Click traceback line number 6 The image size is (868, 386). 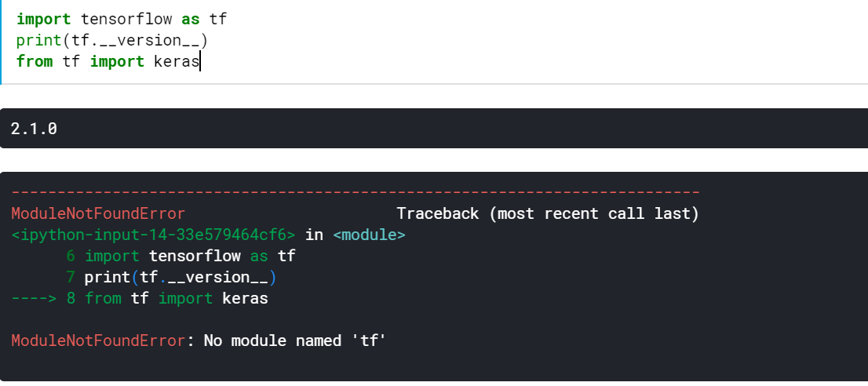click(x=71, y=256)
